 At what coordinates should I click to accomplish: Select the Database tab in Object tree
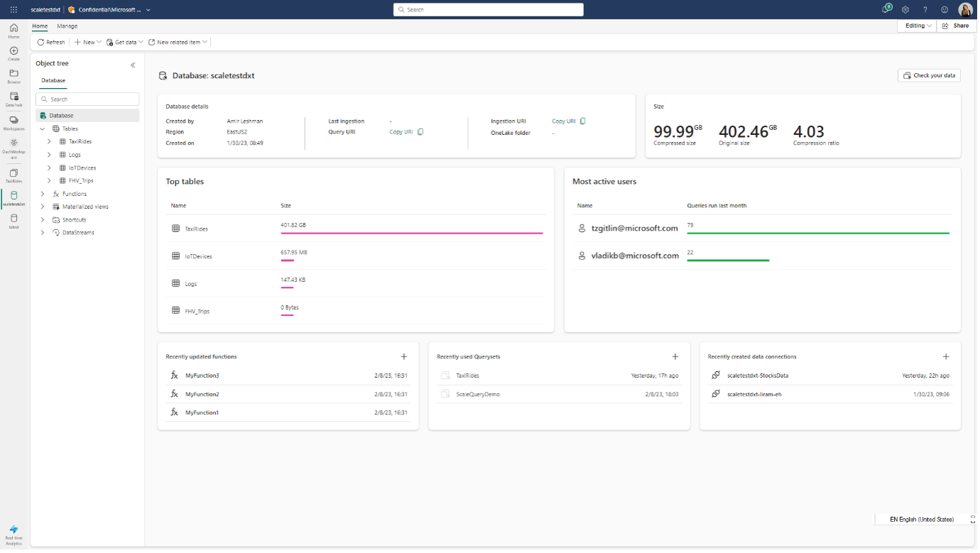pyautogui.click(x=53, y=81)
